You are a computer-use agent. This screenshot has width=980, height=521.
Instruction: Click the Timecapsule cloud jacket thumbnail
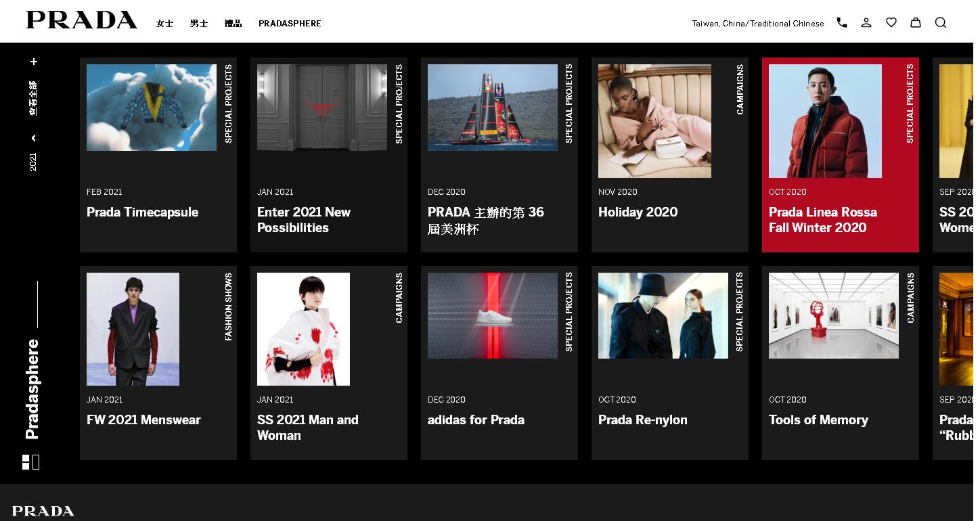coord(152,108)
